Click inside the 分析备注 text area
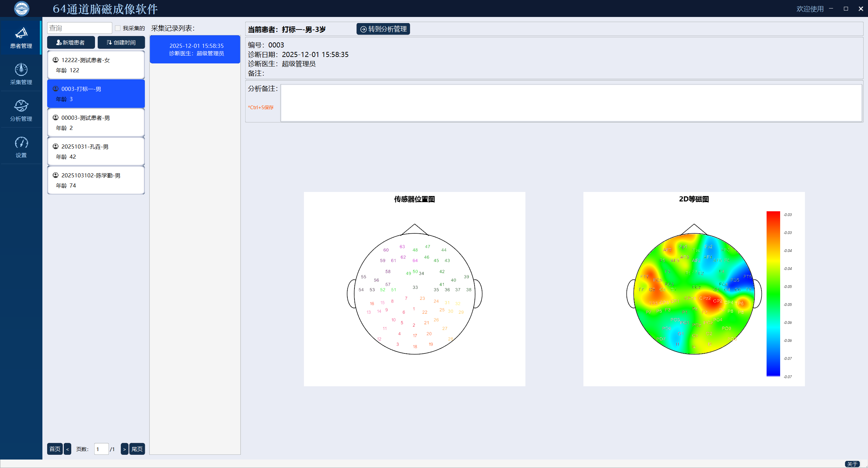The image size is (868, 468). [571, 103]
